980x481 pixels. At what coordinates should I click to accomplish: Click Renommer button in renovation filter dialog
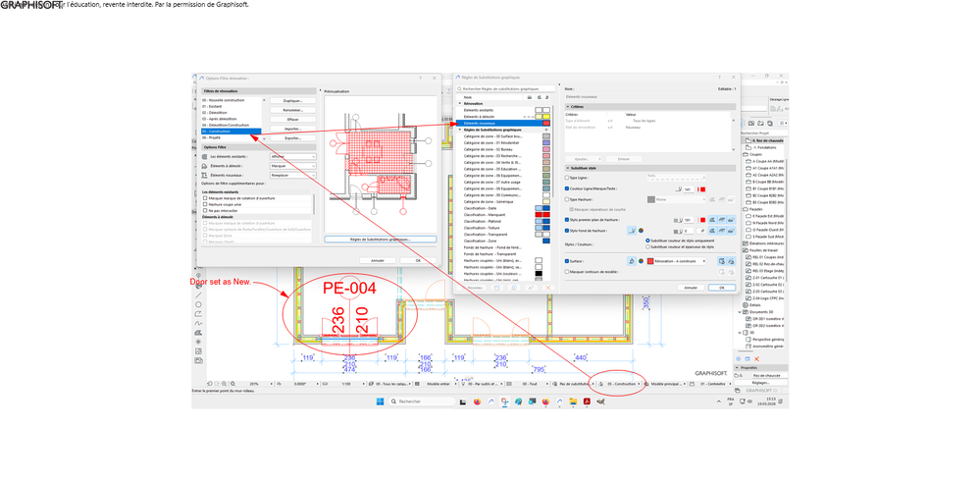[x=293, y=110]
